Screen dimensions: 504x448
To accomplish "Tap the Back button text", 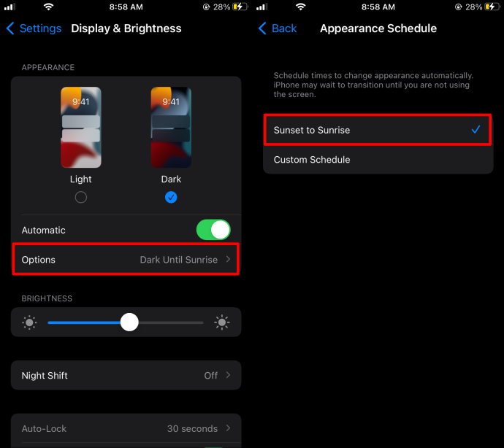I will 284,28.
